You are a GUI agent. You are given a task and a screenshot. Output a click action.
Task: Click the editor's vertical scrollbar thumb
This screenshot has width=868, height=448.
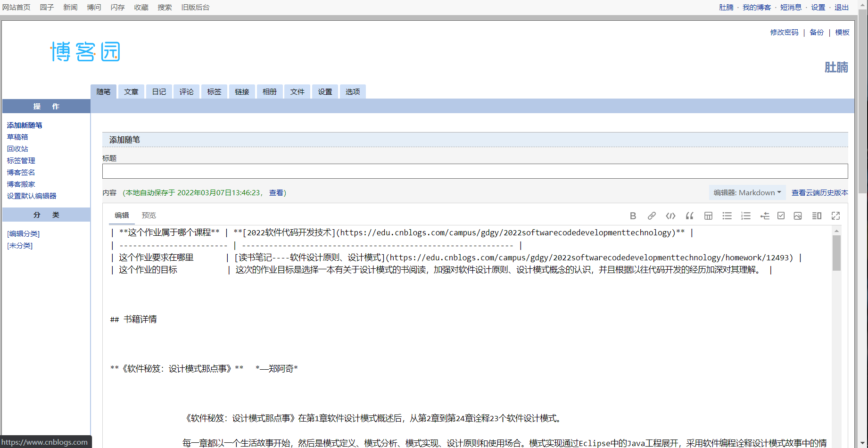[836, 253]
